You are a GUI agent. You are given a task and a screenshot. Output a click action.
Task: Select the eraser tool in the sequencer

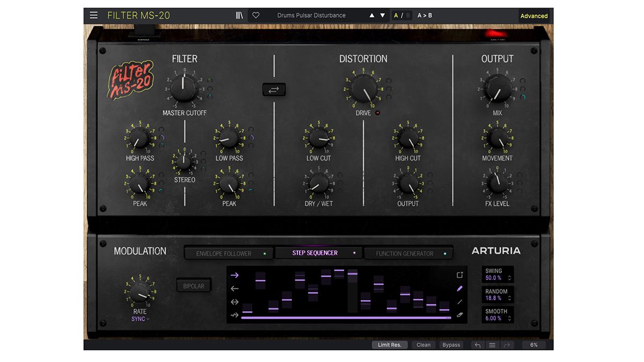tap(459, 315)
